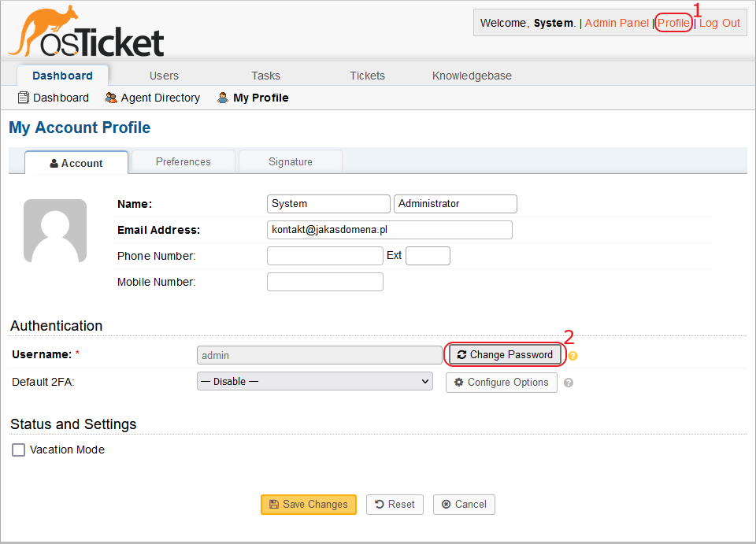Click the Change Password button
This screenshot has width=756, height=544.
pos(505,354)
